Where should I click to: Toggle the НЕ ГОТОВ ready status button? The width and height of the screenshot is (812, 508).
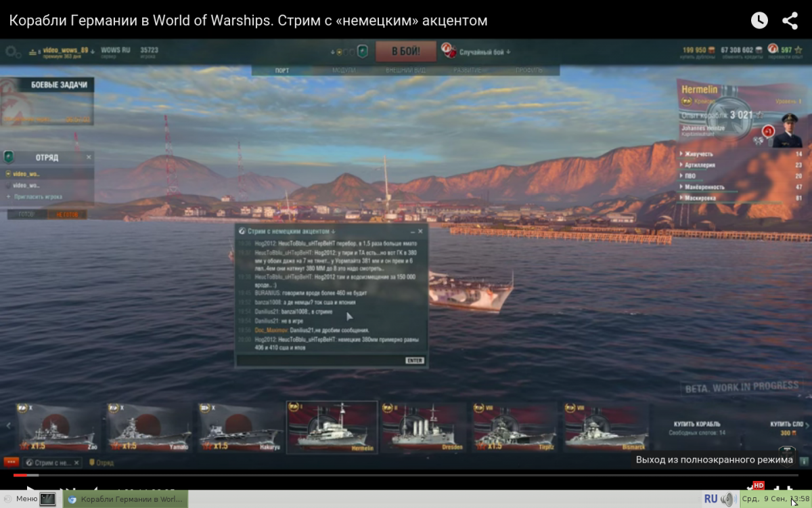click(x=66, y=215)
